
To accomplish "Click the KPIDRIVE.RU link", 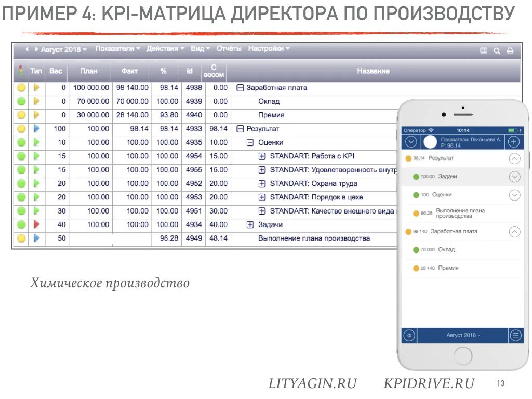I will click(x=429, y=384).
